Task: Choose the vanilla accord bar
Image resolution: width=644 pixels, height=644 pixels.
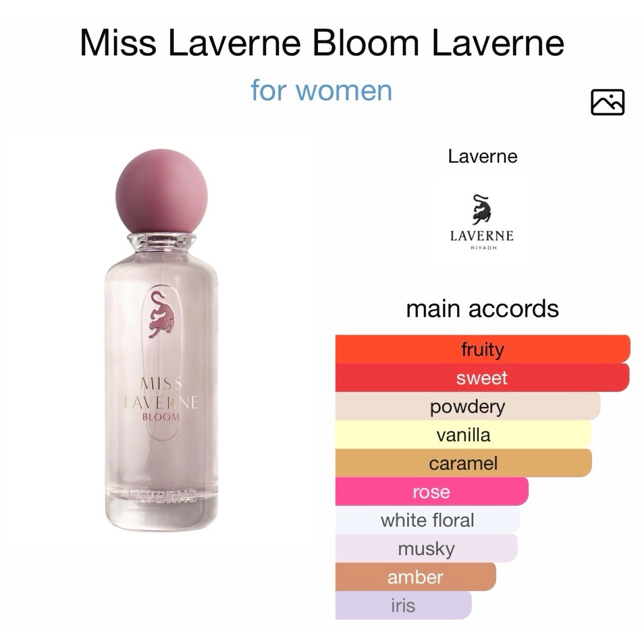Action: click(x=464, y=435)
